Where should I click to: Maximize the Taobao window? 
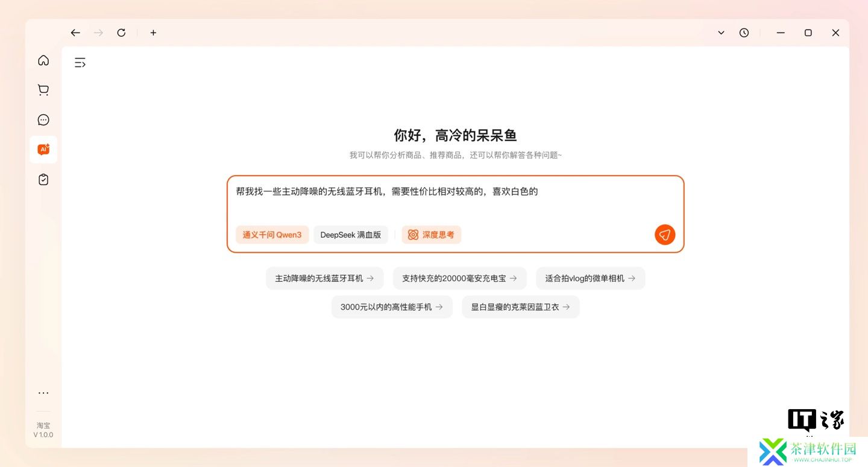coord(808,33)
